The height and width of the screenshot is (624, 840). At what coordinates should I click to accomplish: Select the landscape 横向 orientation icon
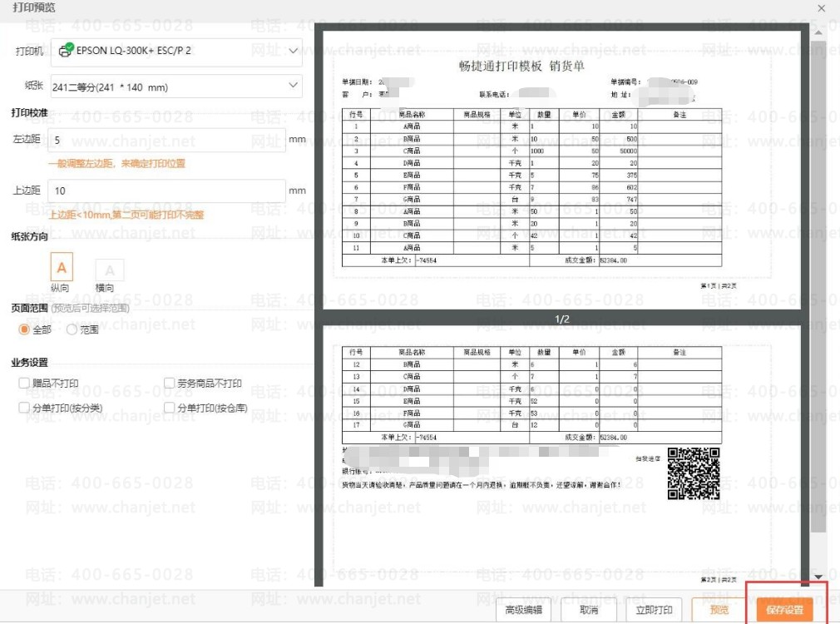click(x=109, y=270)
